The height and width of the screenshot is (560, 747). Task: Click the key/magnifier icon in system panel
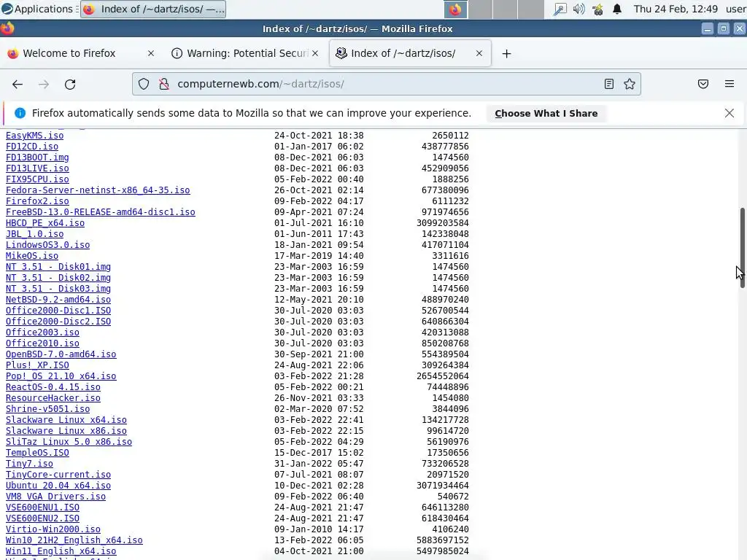tap(560, 9)
